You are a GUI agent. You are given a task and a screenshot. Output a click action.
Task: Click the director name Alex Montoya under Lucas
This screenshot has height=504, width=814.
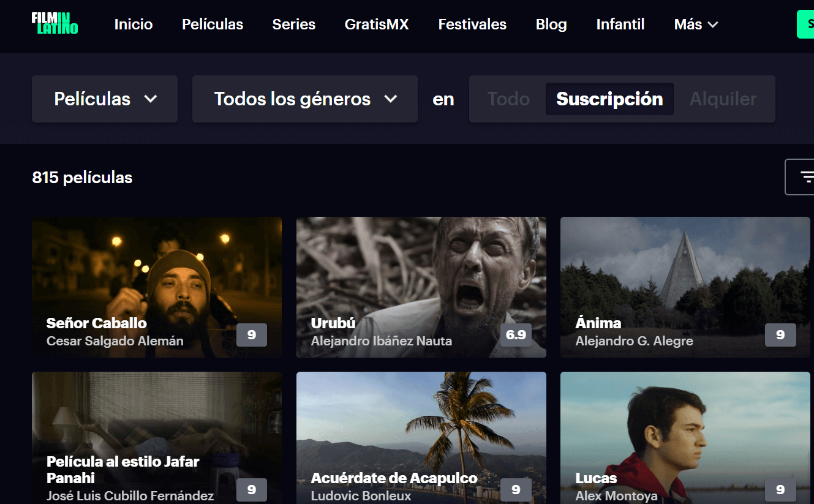click(616, 496)
